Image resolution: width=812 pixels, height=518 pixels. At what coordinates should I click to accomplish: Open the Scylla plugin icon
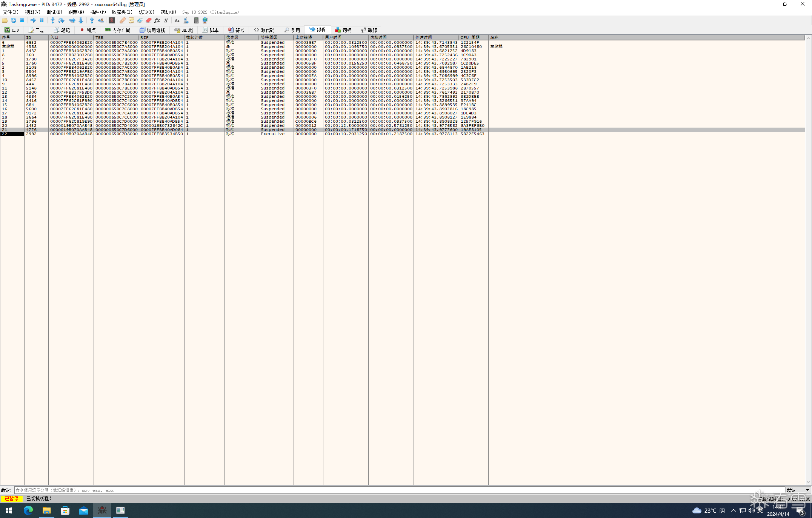[x=112, y=20]
